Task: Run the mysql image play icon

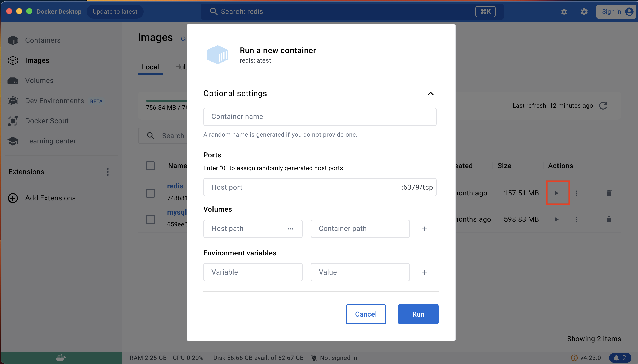Action: (556, 219)
